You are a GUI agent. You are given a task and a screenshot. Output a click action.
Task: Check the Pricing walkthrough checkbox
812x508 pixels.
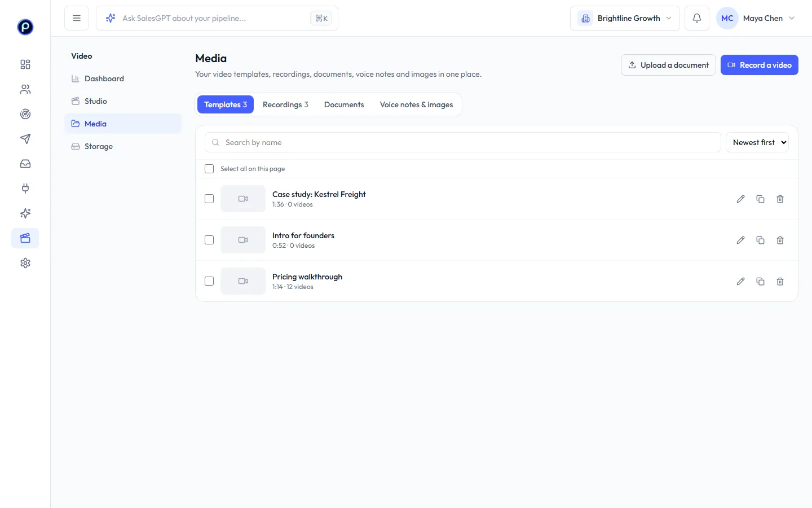209,281
